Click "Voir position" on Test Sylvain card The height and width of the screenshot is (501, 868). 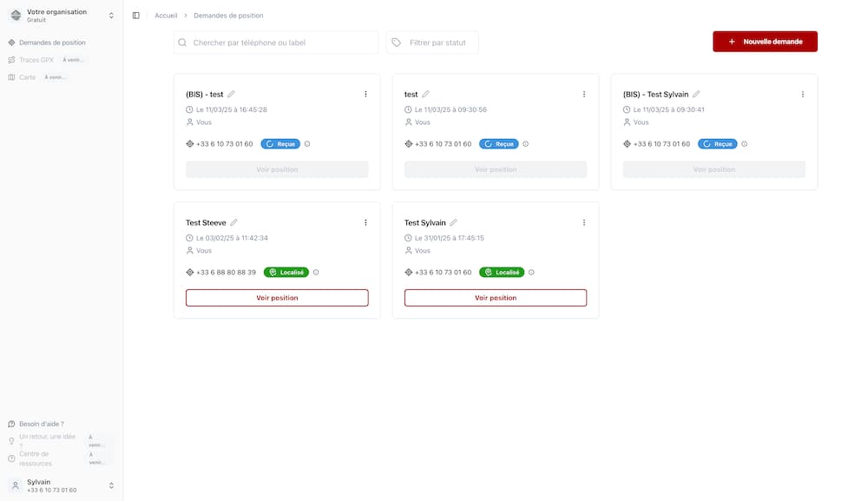pyautogui.click(x=496, y=298)
